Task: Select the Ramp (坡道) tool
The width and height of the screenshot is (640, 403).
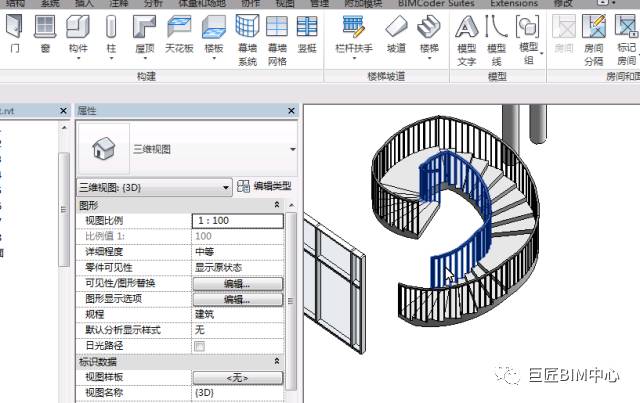Action: (x=396, y=34)
